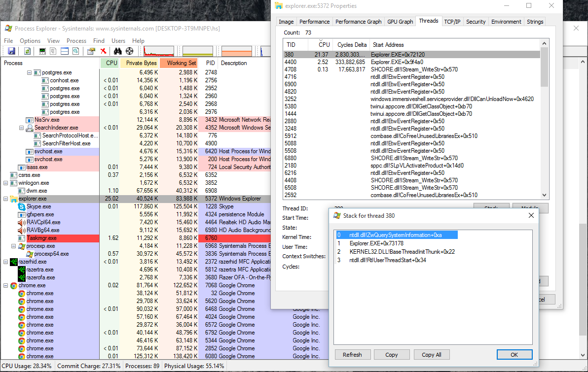Open the Users menu
588x372 pixels.
(118, 41)
